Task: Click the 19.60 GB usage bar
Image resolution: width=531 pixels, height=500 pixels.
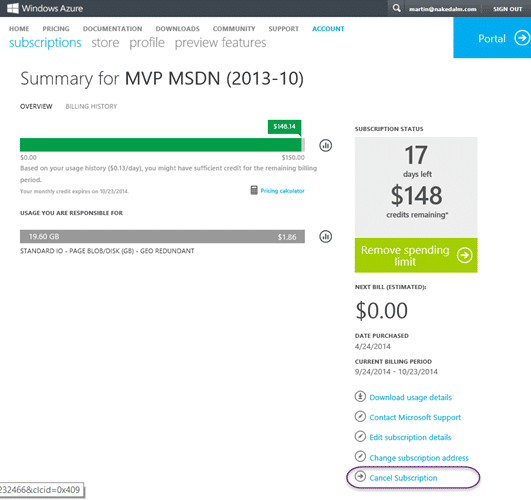Action: pyautogui.click(x=162, y=236)
